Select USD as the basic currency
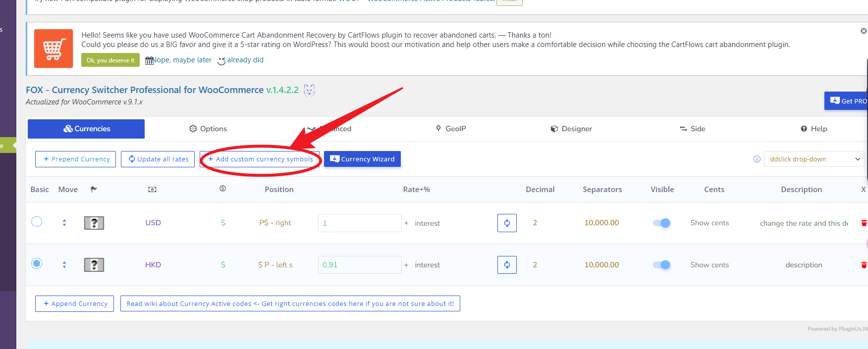Viewport: 868px width, 349px height. pos(37,221)
